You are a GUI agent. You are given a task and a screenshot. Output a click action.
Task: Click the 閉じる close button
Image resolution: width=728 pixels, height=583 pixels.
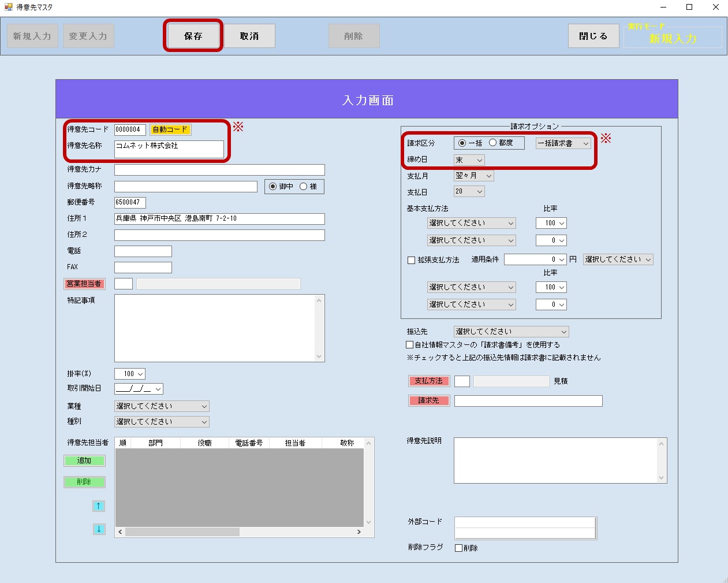(x=593, y=36)
